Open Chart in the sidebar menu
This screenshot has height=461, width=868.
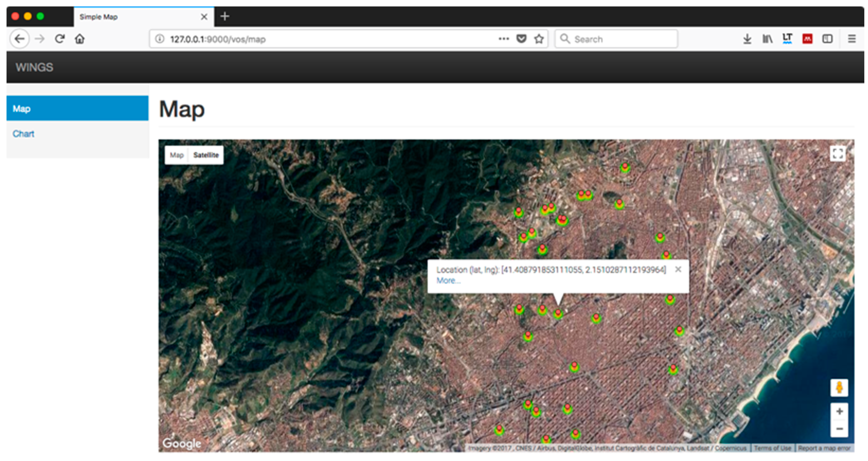pos(24,134)
